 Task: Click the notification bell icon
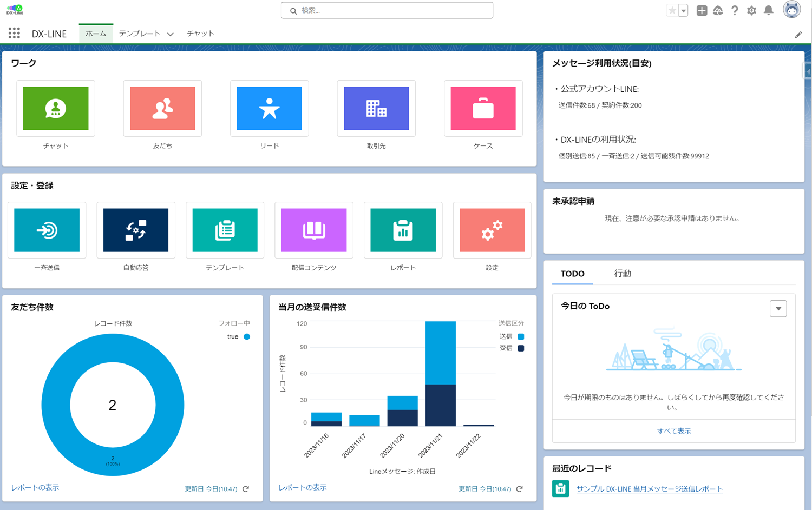768,10
